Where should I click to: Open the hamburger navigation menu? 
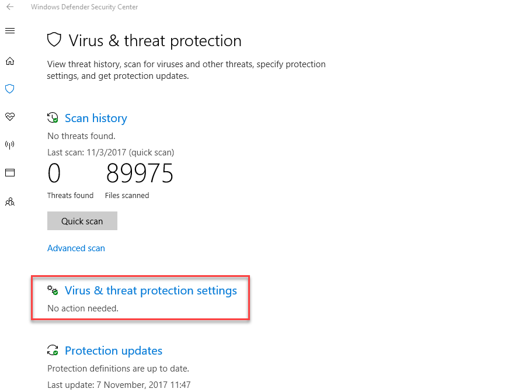[10, 31]
